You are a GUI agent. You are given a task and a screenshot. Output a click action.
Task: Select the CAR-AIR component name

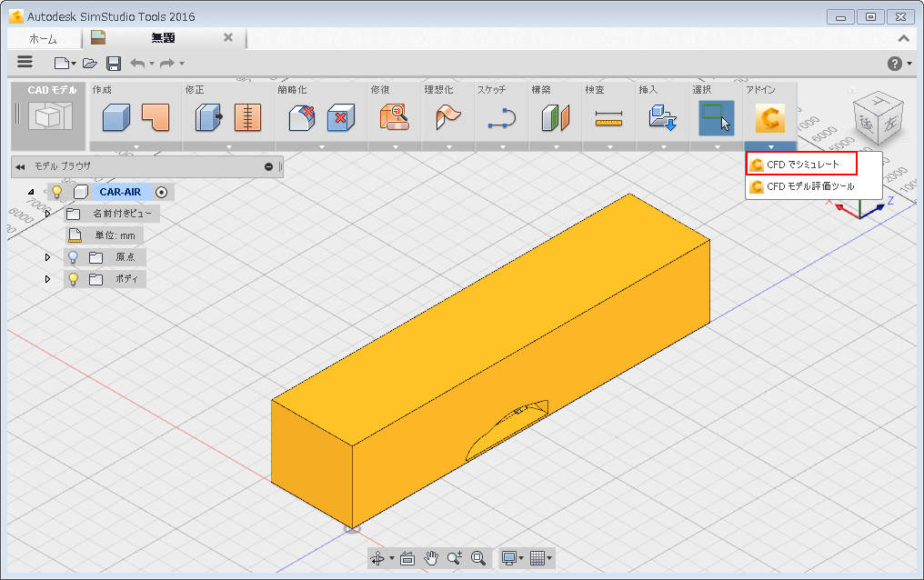120,192
